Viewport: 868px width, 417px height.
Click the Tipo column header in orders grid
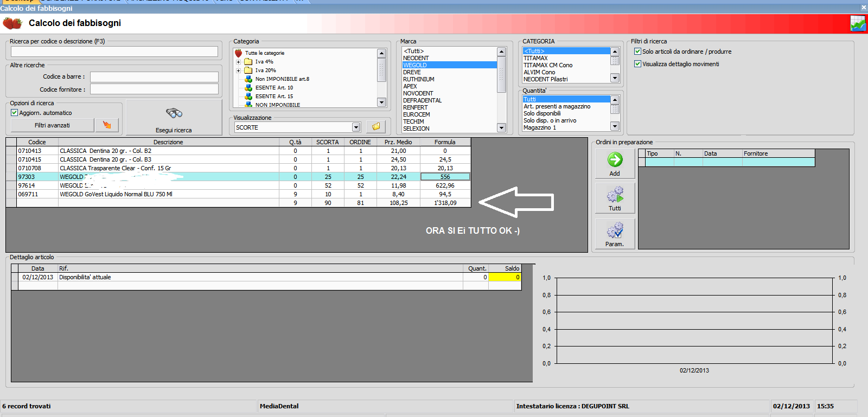(x=659, y=153)
